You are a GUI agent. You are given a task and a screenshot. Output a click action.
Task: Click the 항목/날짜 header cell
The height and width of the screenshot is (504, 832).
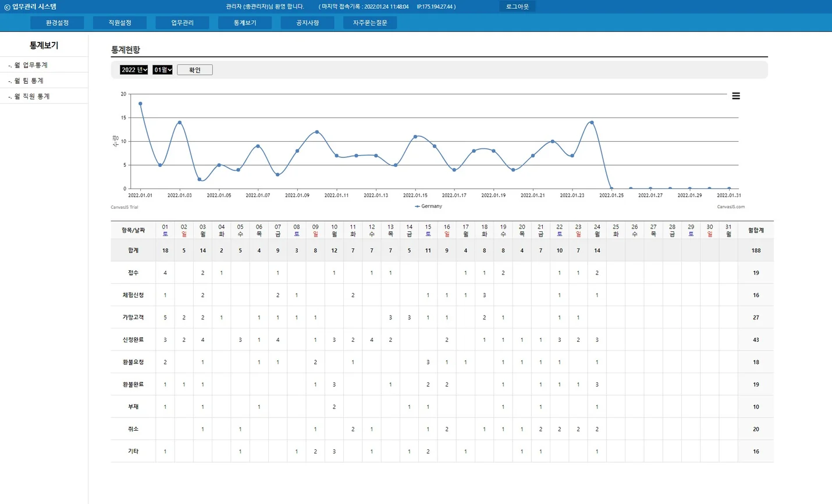[x=133, y=230]
